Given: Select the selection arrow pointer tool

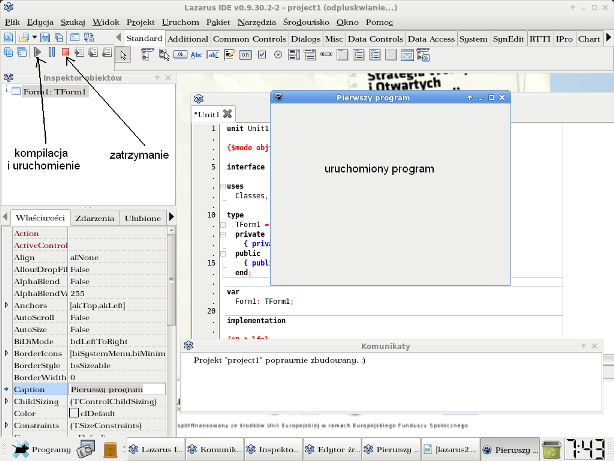Looking at the screenshot, I should (123, 56).
